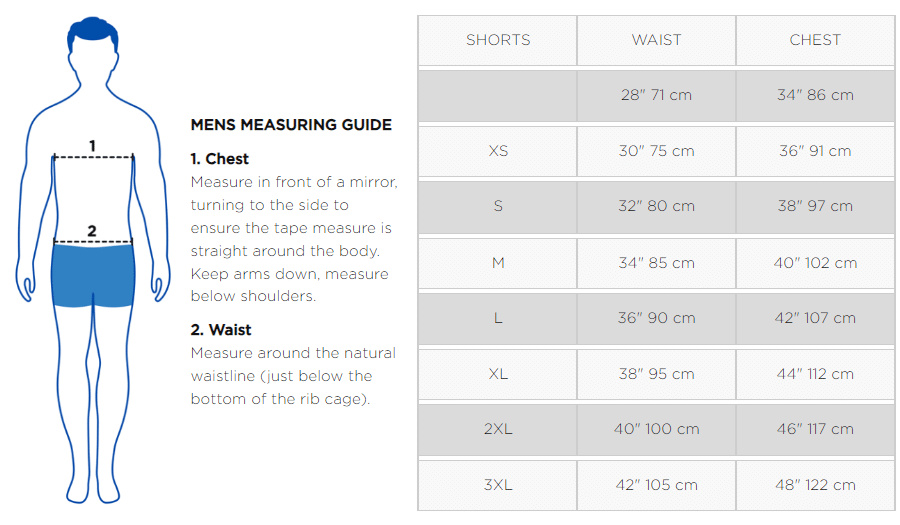Choose the XS size cell
The height and width of the screenshot is (525, 900).
tap(498, 151)
